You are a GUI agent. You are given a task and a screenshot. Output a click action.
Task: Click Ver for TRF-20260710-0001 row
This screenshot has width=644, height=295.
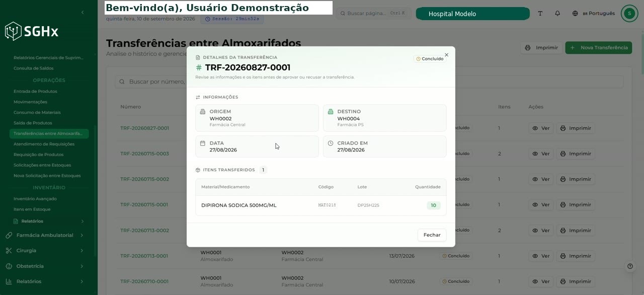click(541, 282)
